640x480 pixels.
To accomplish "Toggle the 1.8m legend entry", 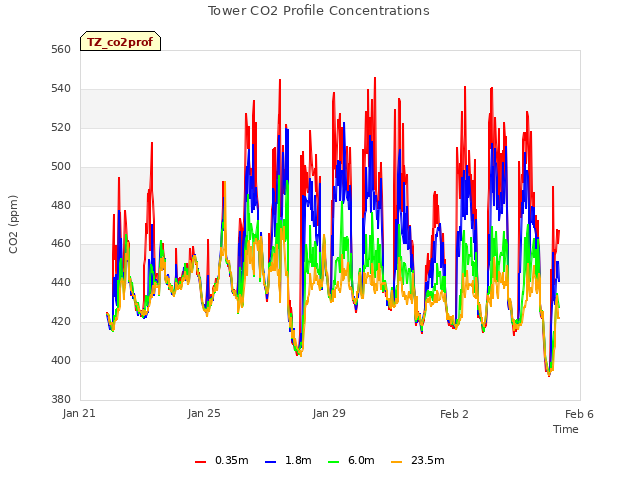I will tap(288, 460).
